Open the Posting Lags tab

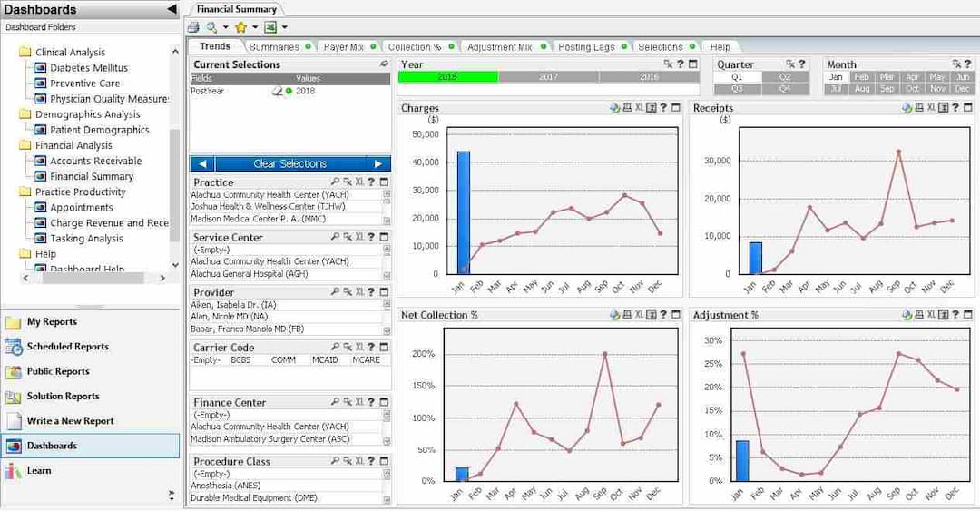point(585,47)
